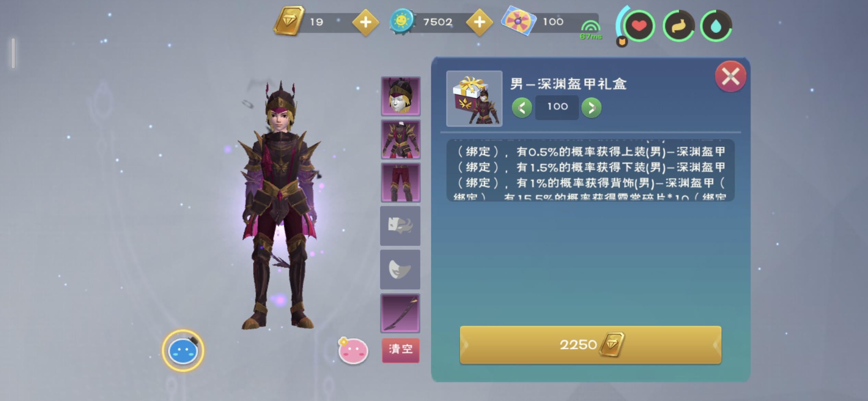Select the dark sword weapon slot
The height and width of the screenshot is (401, 868).
pos(400,313)
